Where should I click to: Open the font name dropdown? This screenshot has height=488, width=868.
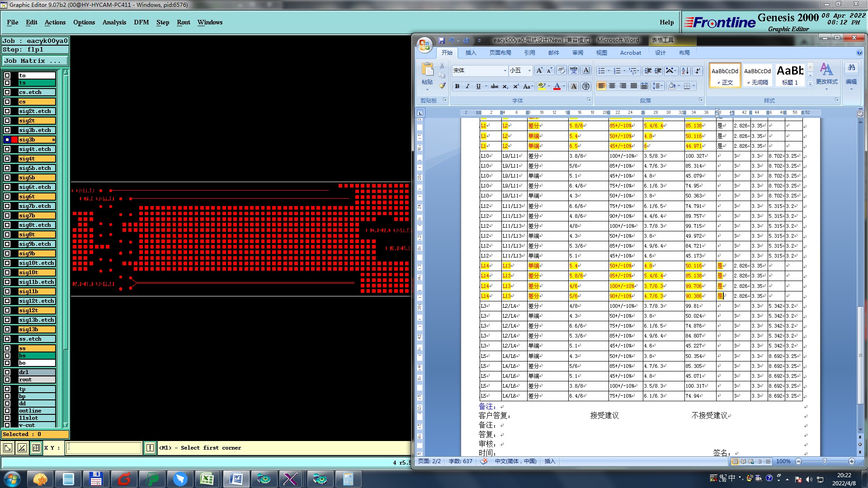[x=505, y=70]
